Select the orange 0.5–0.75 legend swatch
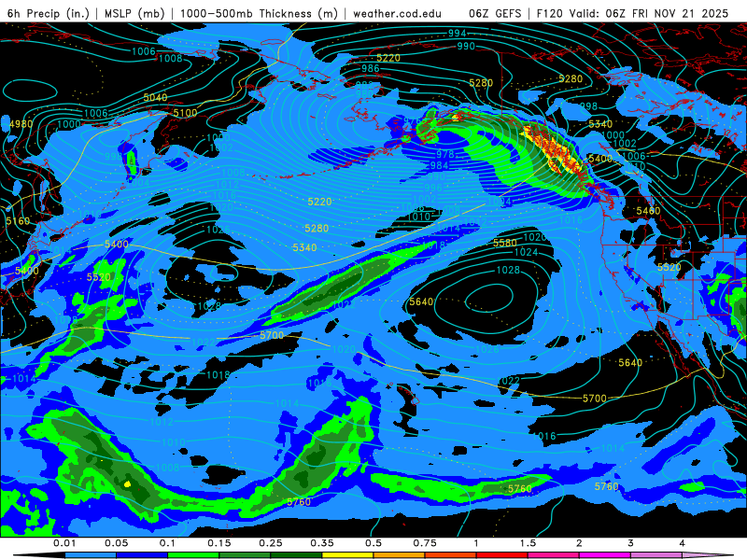The height and width of the screenshot is (560, 747). point(400,555)
